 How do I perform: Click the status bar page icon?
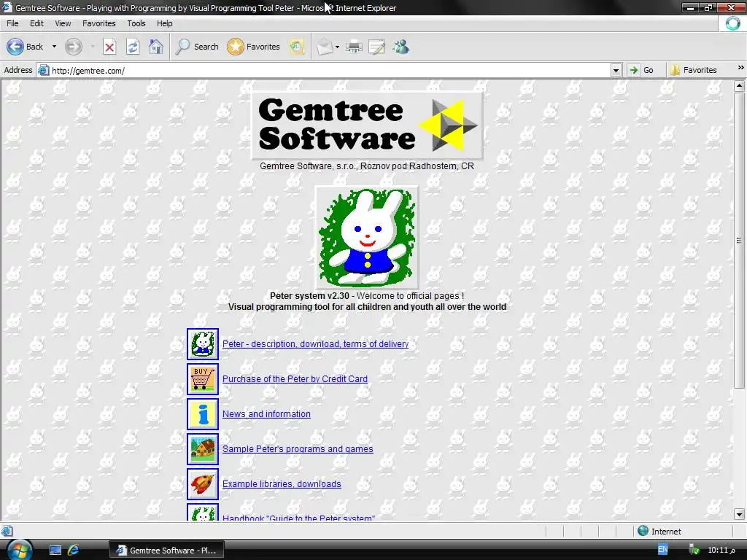7,531
